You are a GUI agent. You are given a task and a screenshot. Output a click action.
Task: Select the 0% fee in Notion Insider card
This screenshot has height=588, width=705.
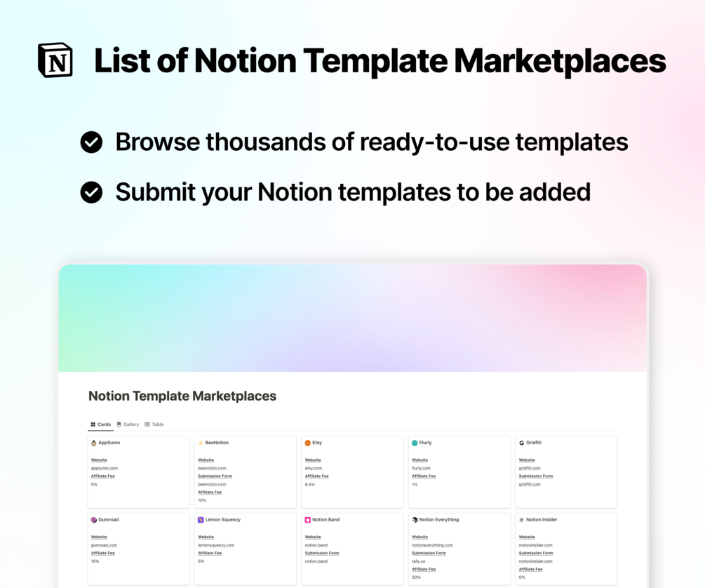tap(521, 577)
